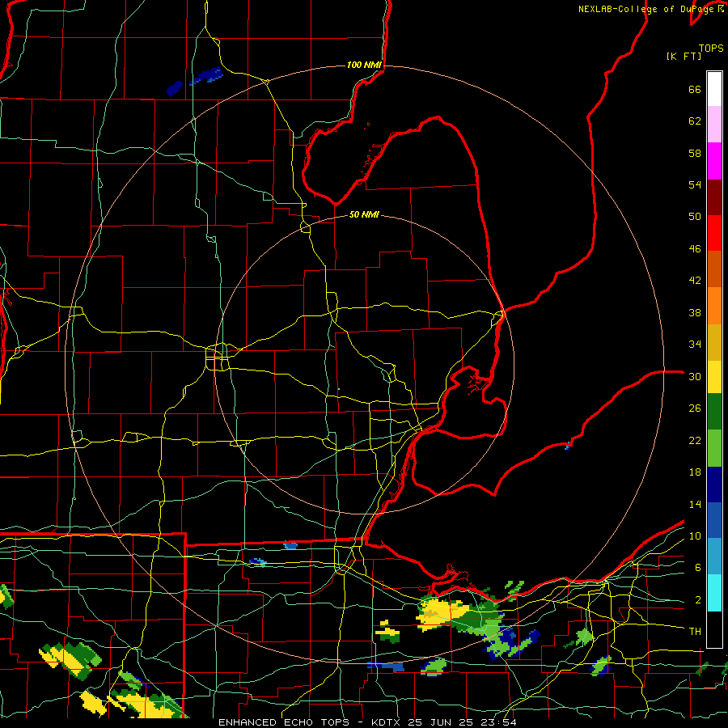Click the light pink legend swatch
Screen dimensions: 728x728
point(714,124)
